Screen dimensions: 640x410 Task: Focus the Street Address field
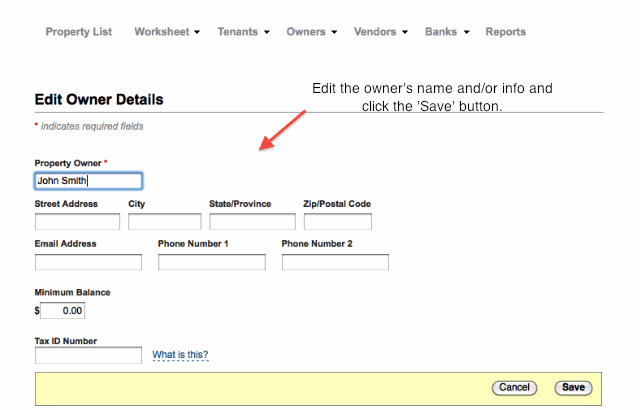[x=78, y=222]
